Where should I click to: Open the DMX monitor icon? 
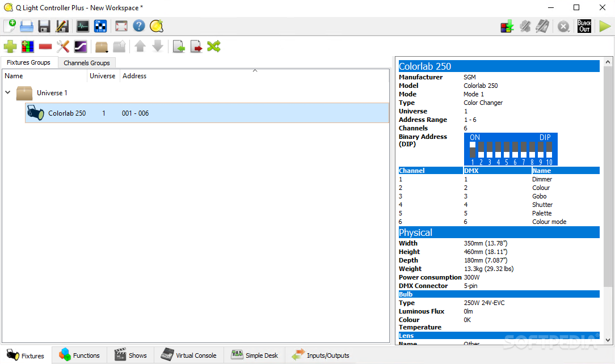click(82, 26)
